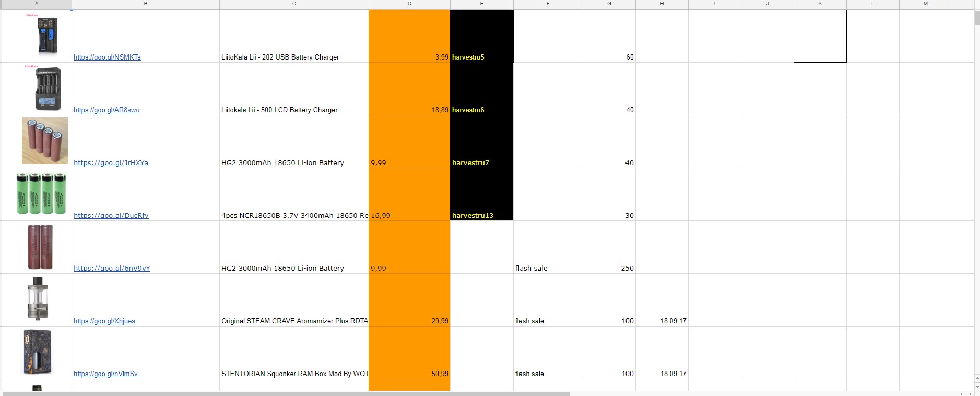Select column B header
This screenshot has height=396, width=980.
pos(146,4)
